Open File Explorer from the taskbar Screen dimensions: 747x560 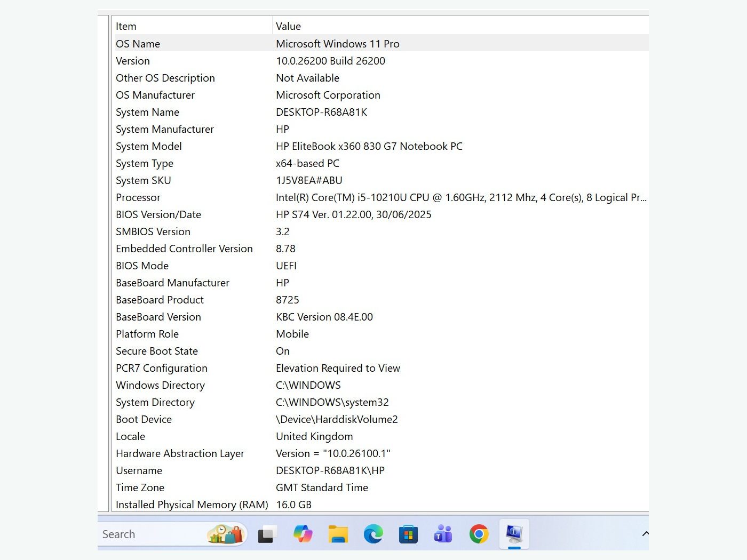(x=338, y=534)
